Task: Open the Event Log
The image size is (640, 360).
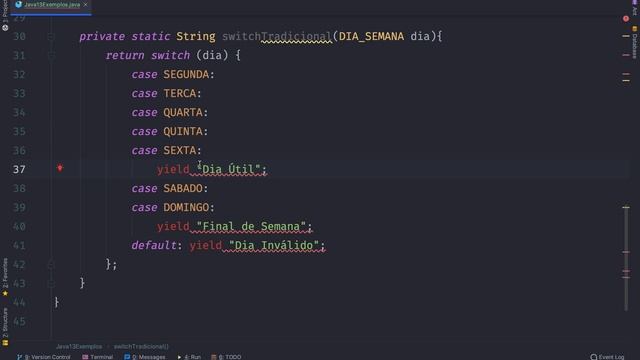Action: pyautogui.click(x=607, y=357)
